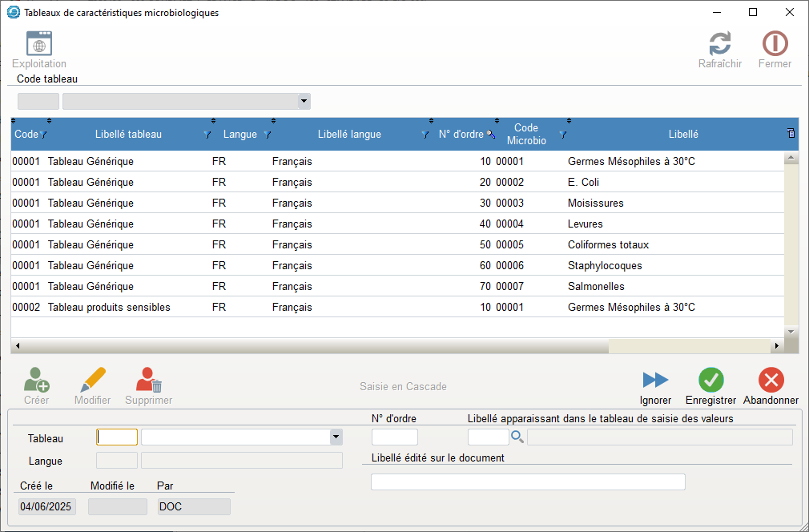Image resolution: width=809 pixels, height=532 pixels.
Task: Open the Tableau combo box arrow
Action: pyautogui.click(x=336, y=437)
